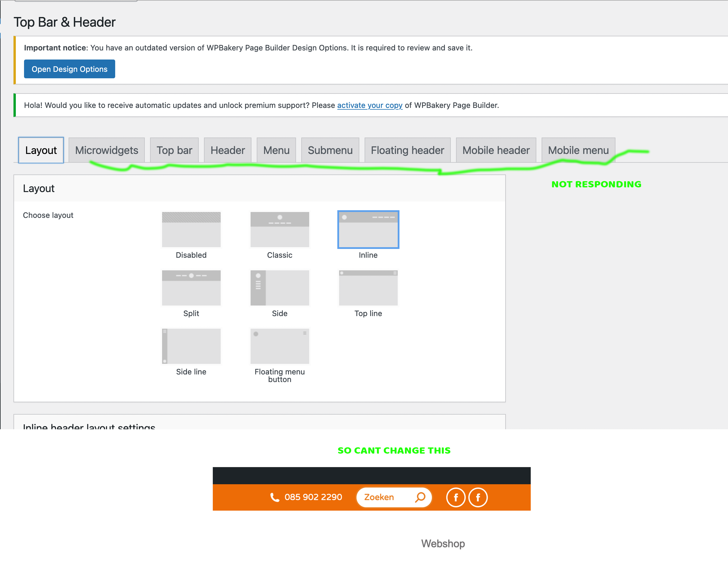Screen dimensions: 728x587
Task: Go to the Mobile menu tab
Action: point(578,150)
